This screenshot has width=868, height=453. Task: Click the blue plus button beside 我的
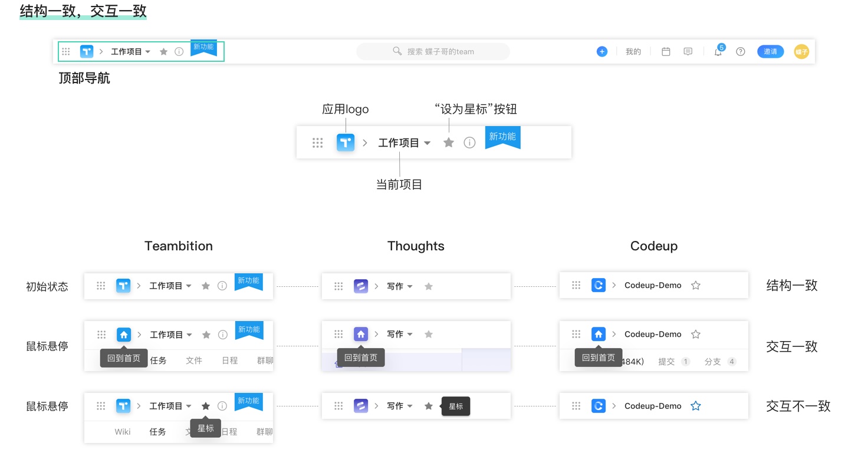pyautogui.click(x=601, y=52)
